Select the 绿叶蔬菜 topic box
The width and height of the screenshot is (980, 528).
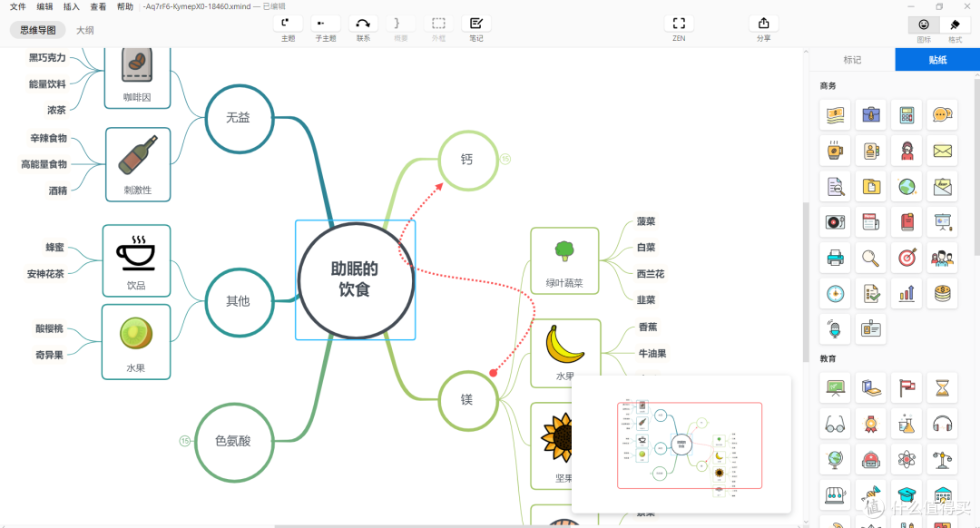(x=564, y=260)
